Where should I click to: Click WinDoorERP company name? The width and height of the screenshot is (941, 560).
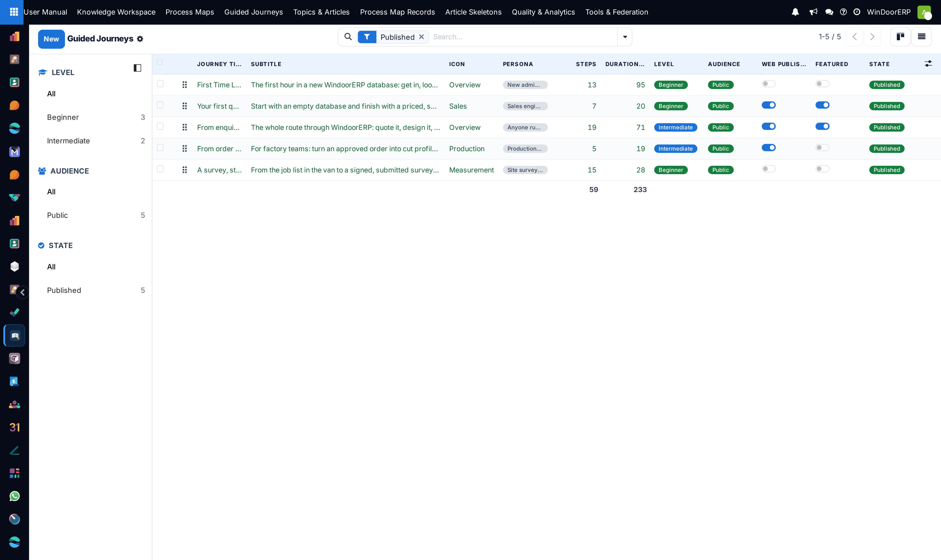click(889, 12)
